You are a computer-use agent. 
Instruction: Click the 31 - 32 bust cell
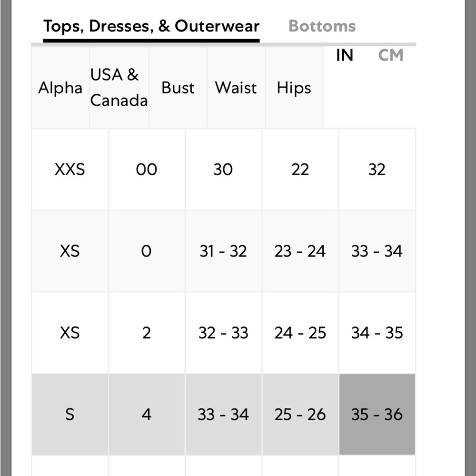(x=223, y=251)
